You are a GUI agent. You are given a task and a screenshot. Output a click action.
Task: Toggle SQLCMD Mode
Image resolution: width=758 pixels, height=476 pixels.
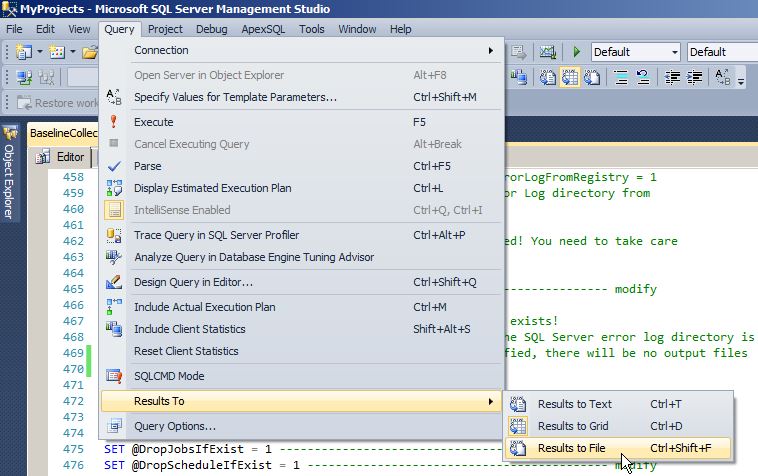302,376
